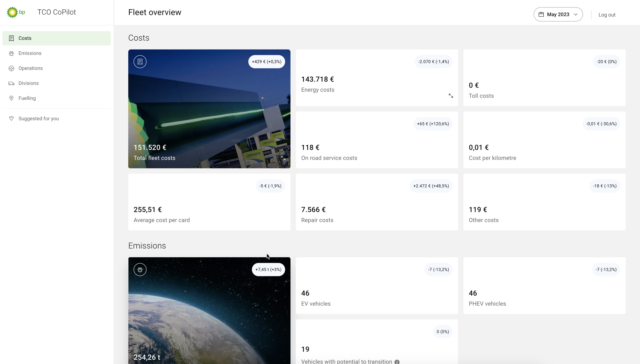Click the +2.472 € (+48,5%) badge
The height and width of the screenshot is (364, 640).
[431, 186]
